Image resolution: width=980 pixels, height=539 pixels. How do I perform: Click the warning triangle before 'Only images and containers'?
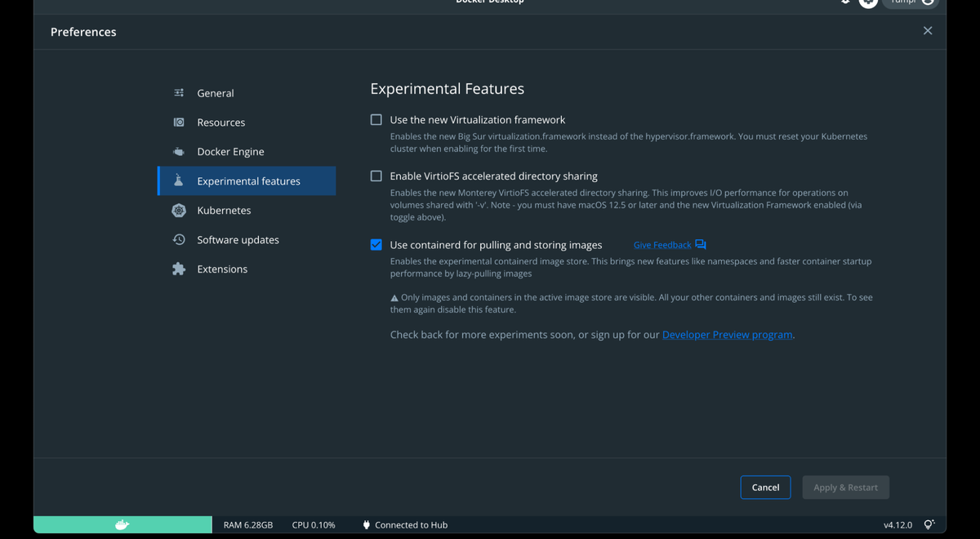[394, 298]
